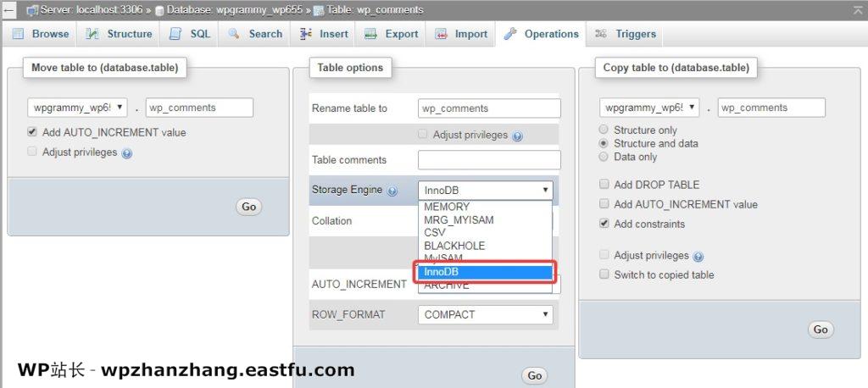Choose BLACKHOLE from the engine list
This screenshot has height=388, width=868.
(x=485, y=245)
